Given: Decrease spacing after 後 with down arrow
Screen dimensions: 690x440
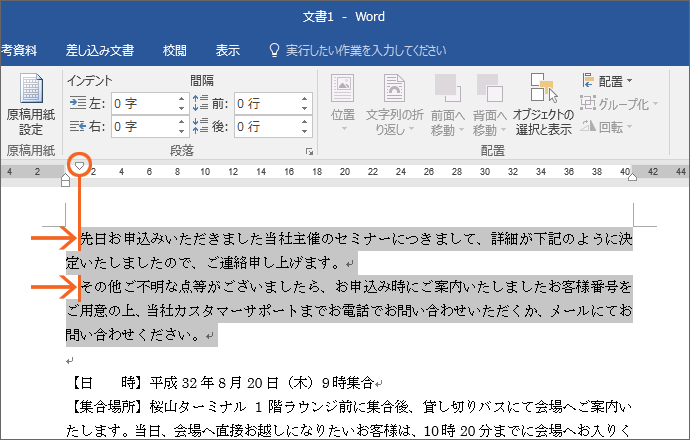Looking at the screenshot, I should tap(305, 132).
